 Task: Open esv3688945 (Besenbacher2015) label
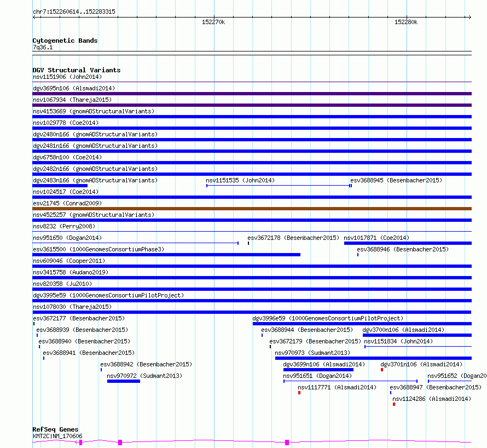[396, 180]
